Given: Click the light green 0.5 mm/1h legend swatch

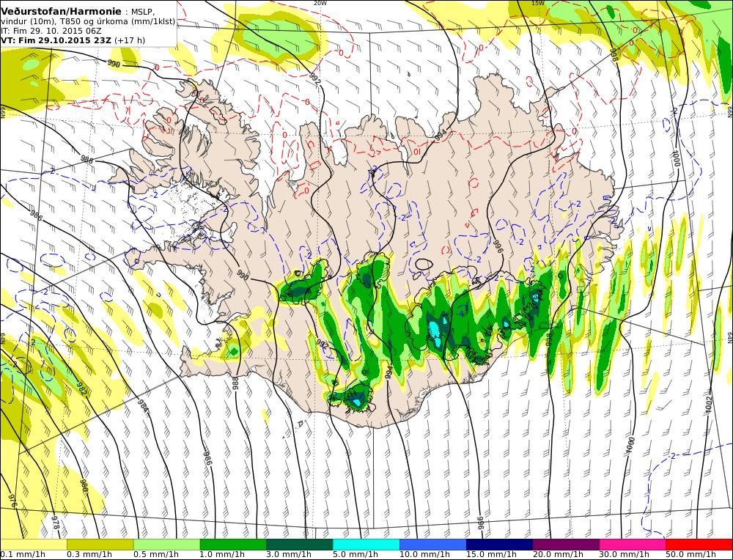Looking at the screenshot, I should tap(166, 544).
